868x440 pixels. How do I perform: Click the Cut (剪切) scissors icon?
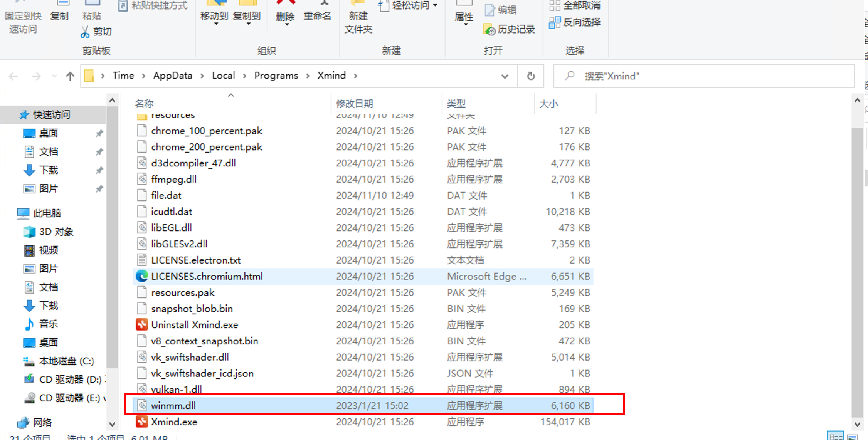click(x=85, y=32)
